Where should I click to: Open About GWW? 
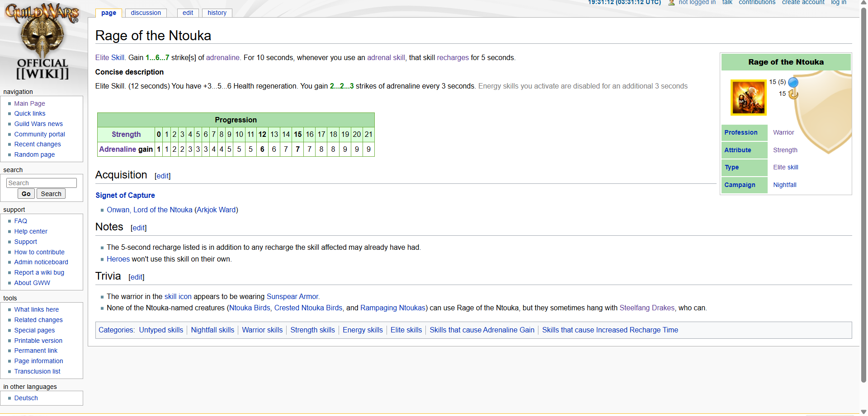coord(32,283)
